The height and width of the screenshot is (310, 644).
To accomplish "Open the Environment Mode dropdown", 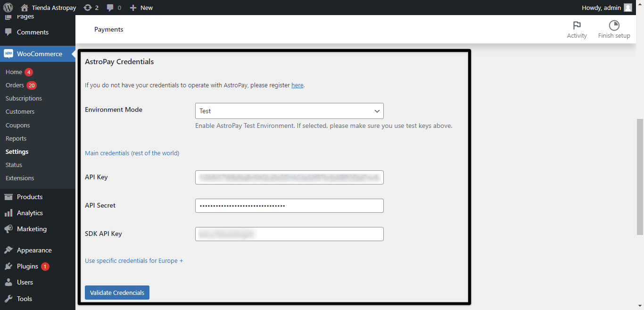I will (x=289, y=111).
